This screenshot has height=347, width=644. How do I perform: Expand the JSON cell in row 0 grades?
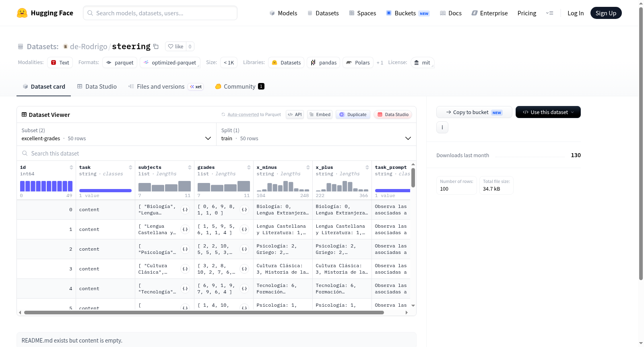[244, 210]
